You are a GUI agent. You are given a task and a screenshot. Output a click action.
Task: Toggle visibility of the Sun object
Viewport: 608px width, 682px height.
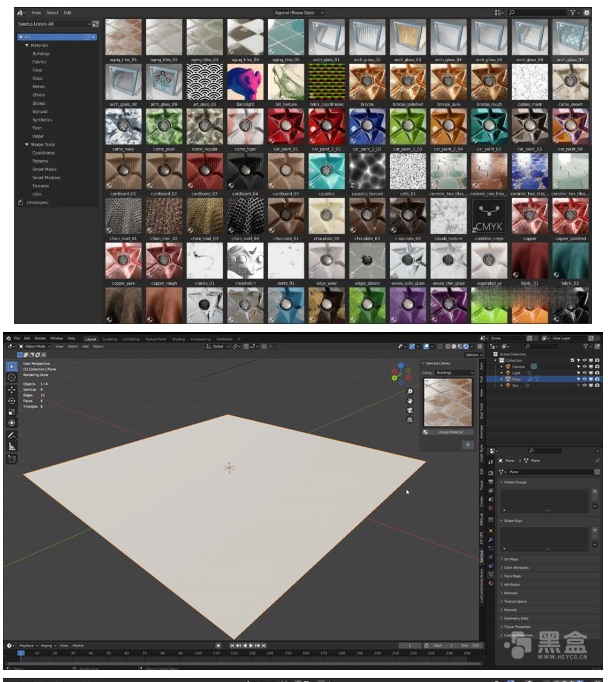pos(585,385)
